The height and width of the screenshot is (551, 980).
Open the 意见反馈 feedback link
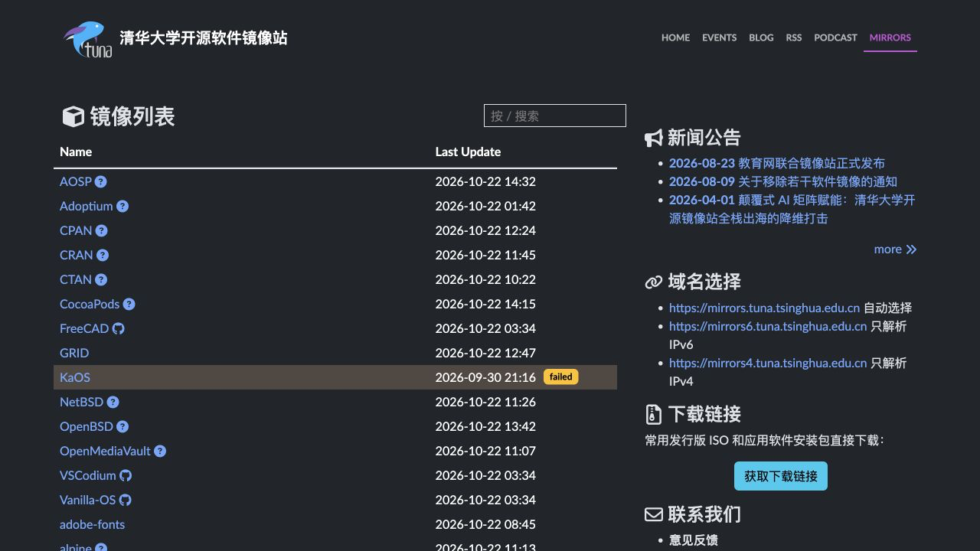click(694, 540)
